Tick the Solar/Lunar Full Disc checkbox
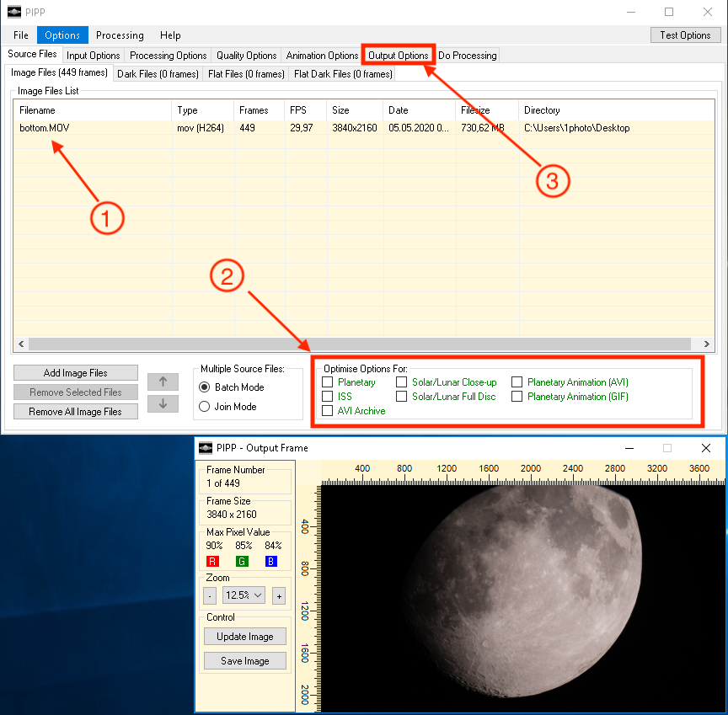Screen dimensions: 728x715 (402, 397)
